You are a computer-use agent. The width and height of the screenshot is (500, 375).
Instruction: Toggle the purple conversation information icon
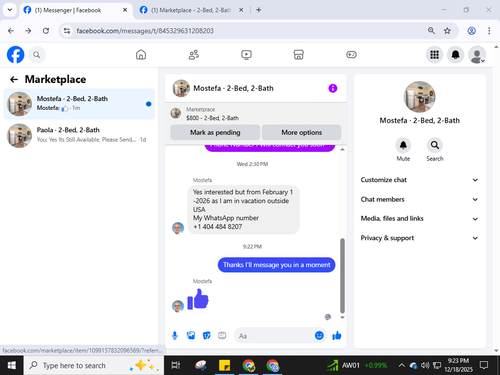coord(333,88)
